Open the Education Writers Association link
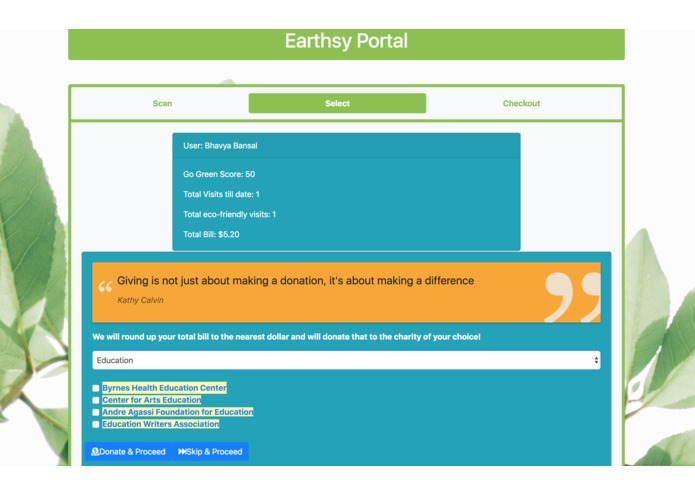Image resolution: width=695 pixels, height=494 pixels. (x=160, y=424)
